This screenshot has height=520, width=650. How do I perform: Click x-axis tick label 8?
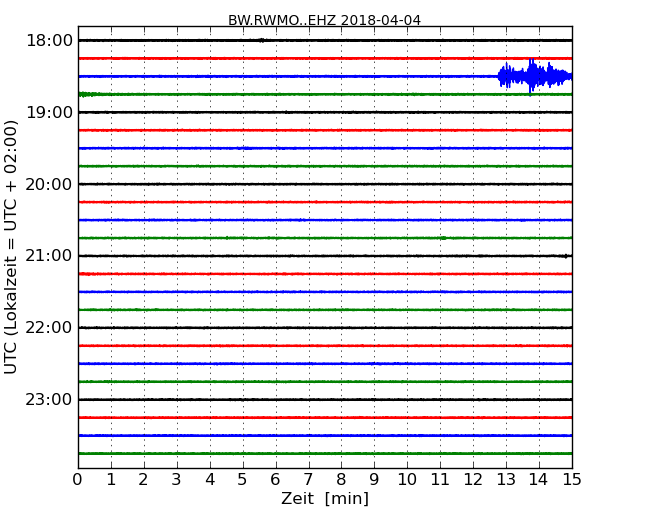point(341,480)
